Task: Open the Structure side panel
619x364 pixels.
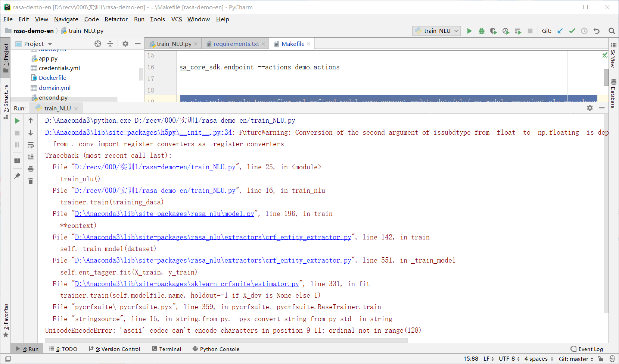Action: [x=6, y=102]
